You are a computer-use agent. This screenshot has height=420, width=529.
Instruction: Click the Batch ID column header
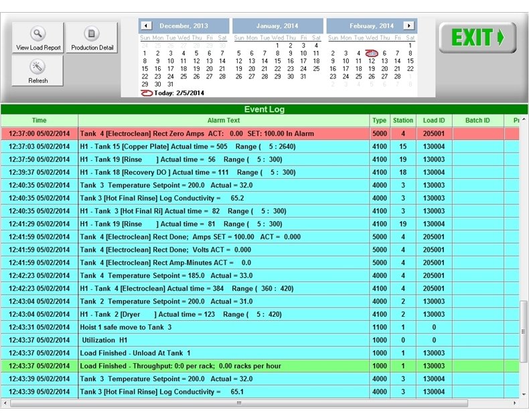(x=477, y=121)
